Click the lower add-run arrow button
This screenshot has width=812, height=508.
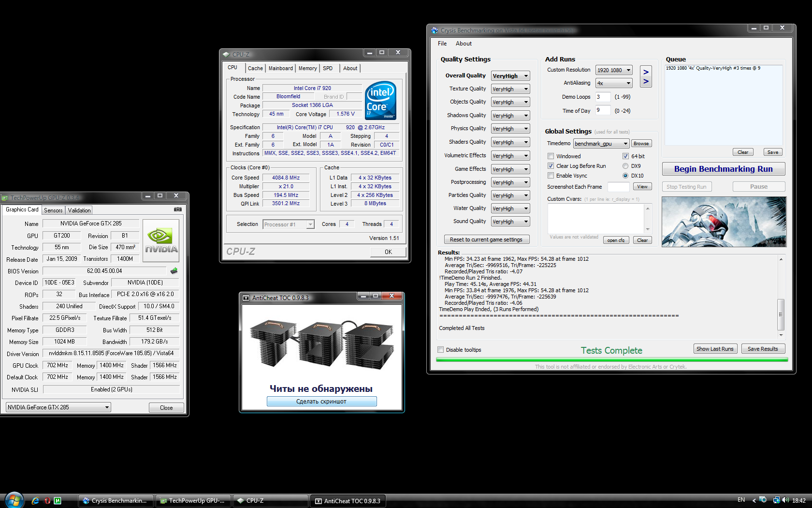646,82
